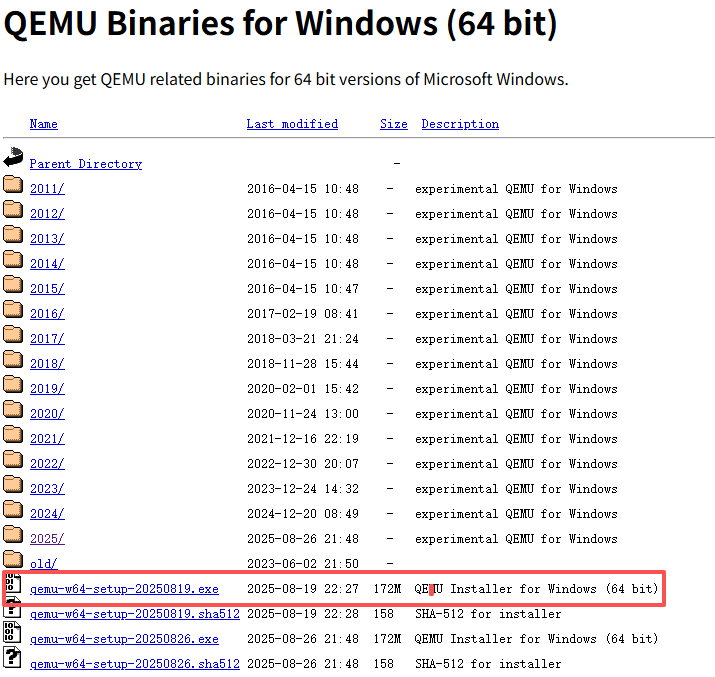The width and height of the screenshot is (715, 677).
Task: Sort by the Description column header
Action: [460, 124]
